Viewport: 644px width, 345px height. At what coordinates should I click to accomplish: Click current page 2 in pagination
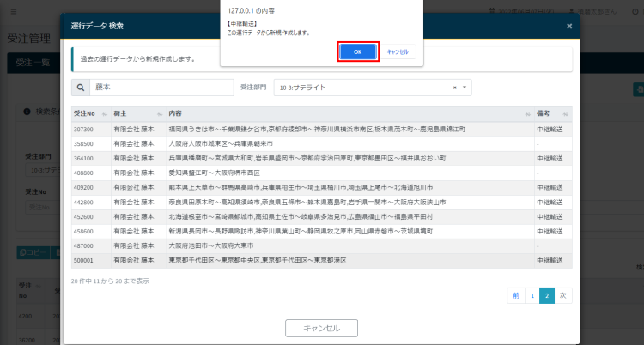pos(547,294)
